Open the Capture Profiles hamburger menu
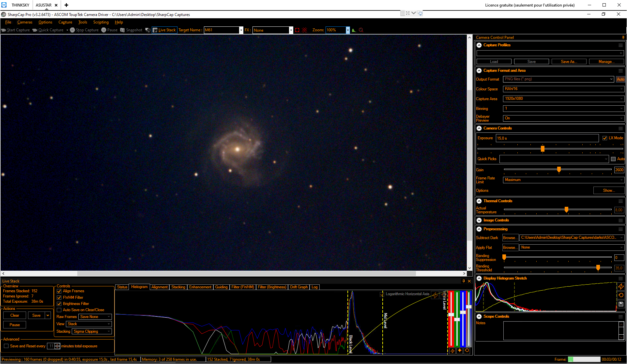The height and width of the screenshot is (364, 627). click(x=620, y=45)
